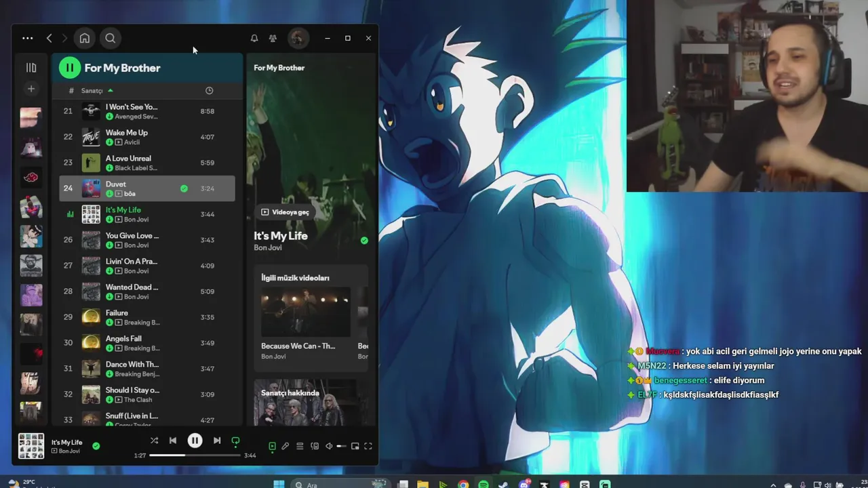
Task: Play I Won't See You track row
Action: (147, 111)
